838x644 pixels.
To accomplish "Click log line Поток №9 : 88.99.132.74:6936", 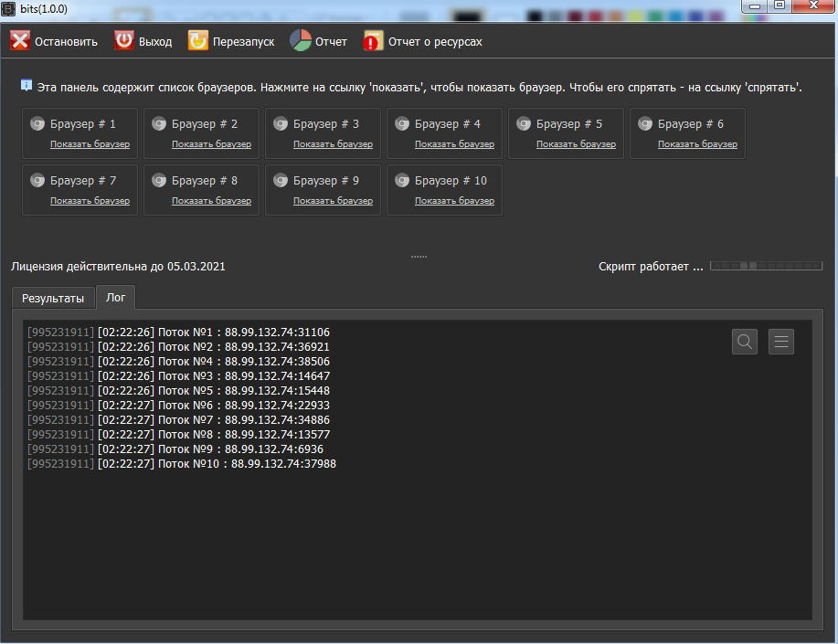I will point(175,449).
